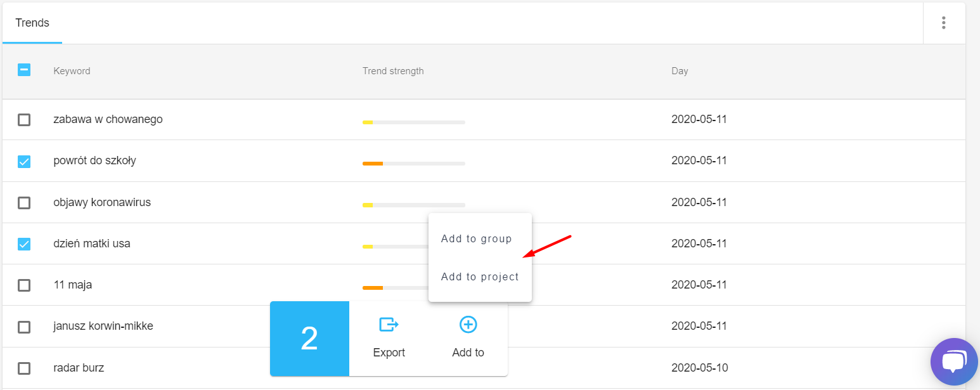The height and width of the screenshot is (390, 980).
Task: Check the zabawa w chowanego checkbox
Action: pyautogui.click(x=24, y=119)
